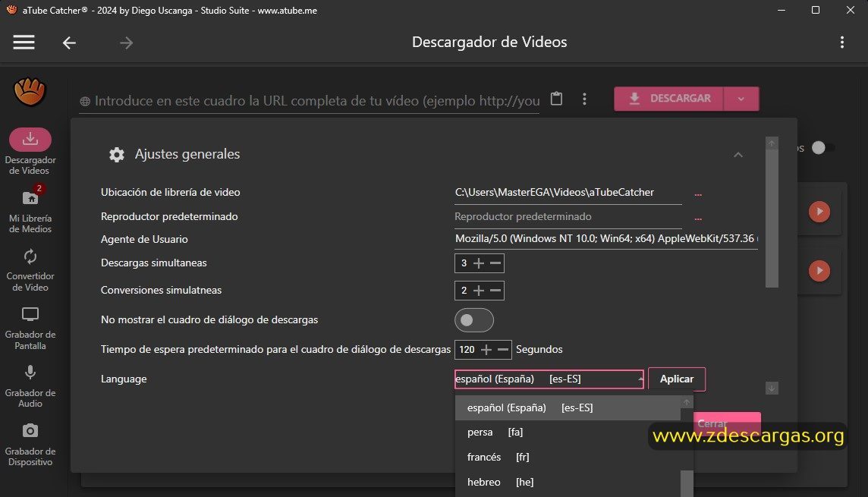Viewport: 868px width, 497px height.
Task: Collapse the Ajustes generales section
Action: coord(738,155)
